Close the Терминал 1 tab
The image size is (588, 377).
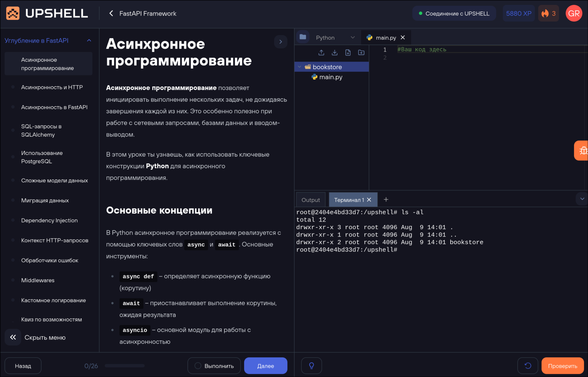[x=369, y=200]
